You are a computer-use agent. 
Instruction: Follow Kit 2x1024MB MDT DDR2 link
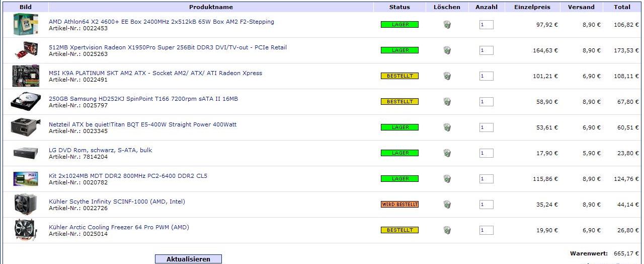tap(128, 176)
